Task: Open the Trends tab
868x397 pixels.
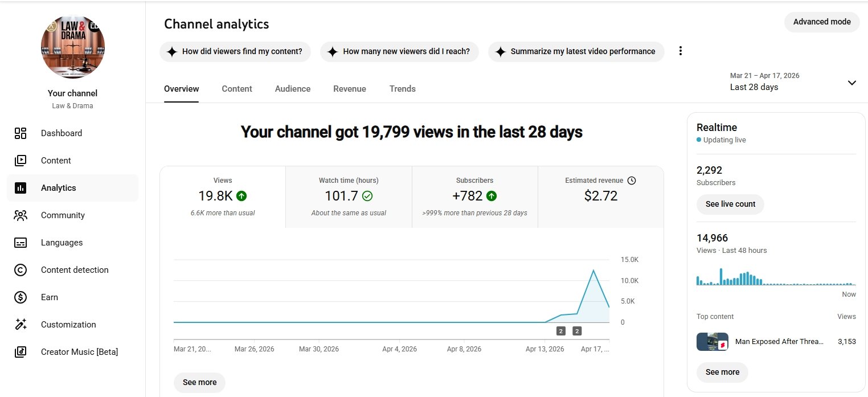Action: (x=402, y=89)
